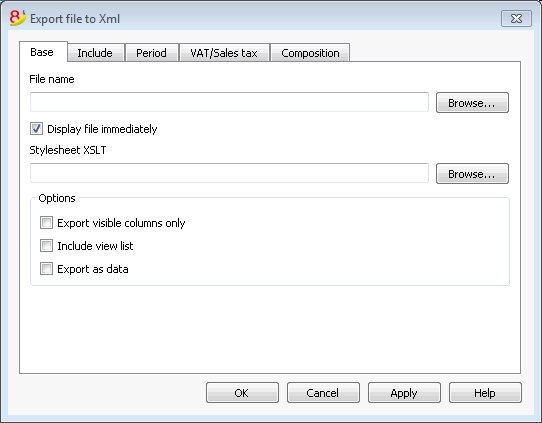The height and width of the screenshot is (423, 542).
Task: Browse for a Stylesheet XSLT file
Action: click(472, 173)
